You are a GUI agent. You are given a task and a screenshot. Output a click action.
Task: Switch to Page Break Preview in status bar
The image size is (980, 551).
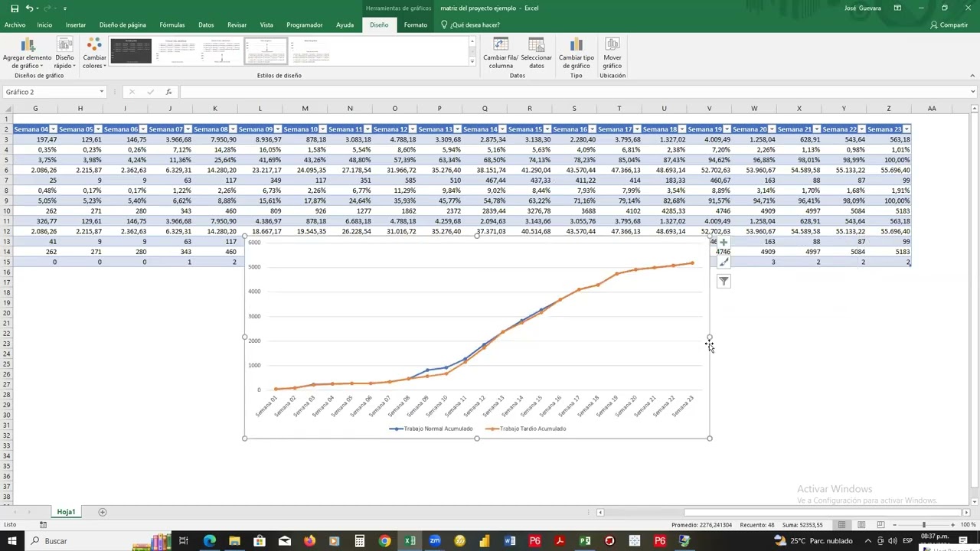pyautogui.click(x=881, y=525)
